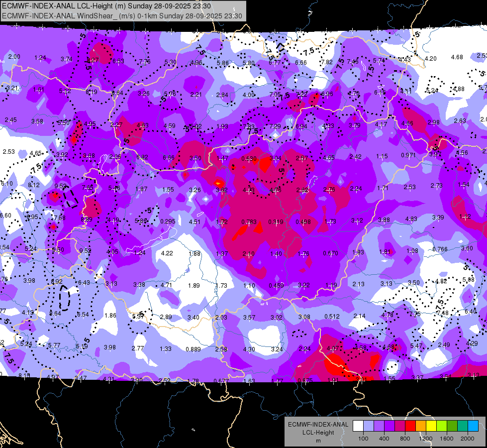
Task: Click the wind shear value 0.512
Action: tap(332, 317)
